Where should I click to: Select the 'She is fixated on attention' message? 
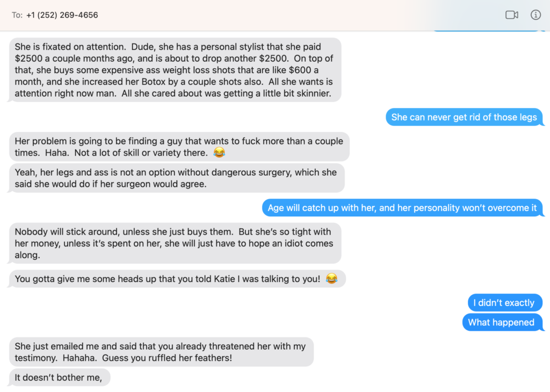pos(175,70)
